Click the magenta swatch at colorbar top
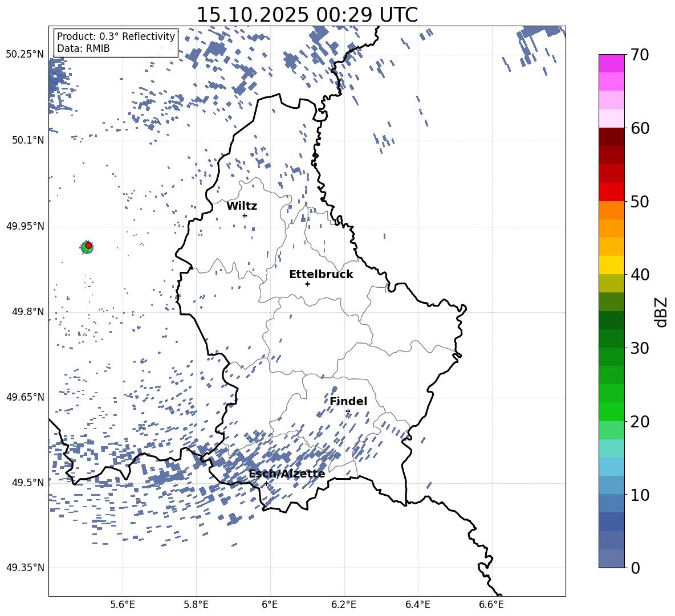 pos(611,63)
